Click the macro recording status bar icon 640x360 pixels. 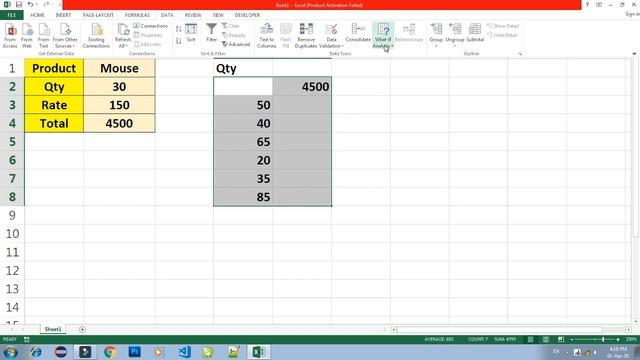27,340
